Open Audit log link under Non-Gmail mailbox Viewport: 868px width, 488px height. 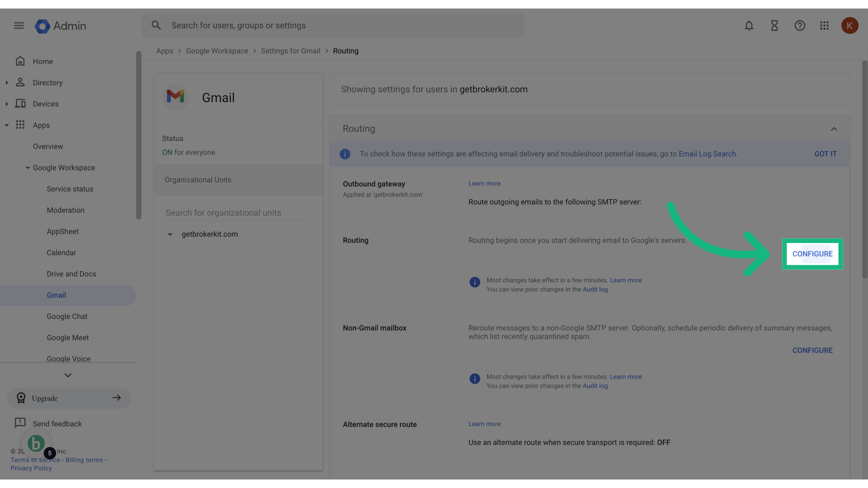(x=595, y=386)
